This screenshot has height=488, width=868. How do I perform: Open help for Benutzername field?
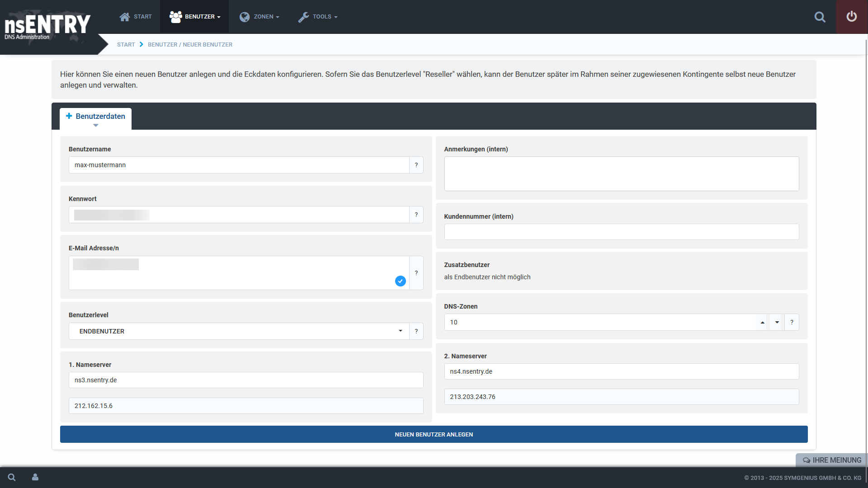pyautogui.click(x=416, y=165)
